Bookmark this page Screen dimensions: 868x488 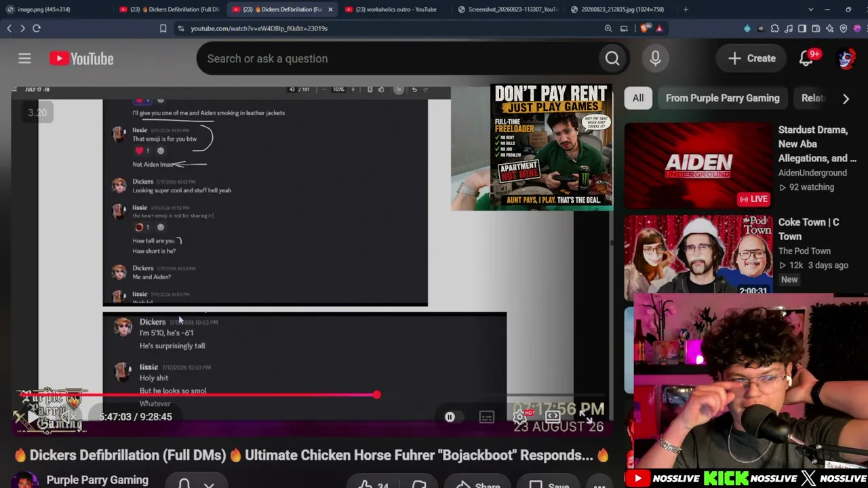[163, 28]
